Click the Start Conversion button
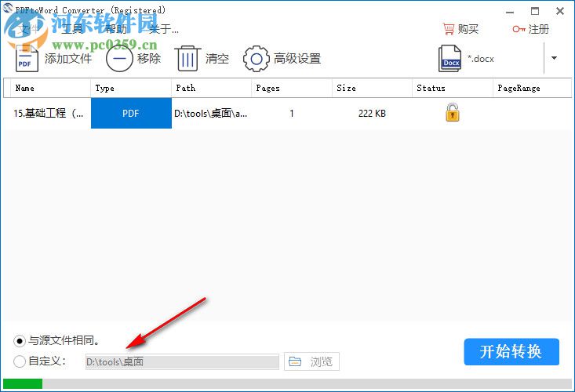The height and width of the screenshot is (392, 575). tap(511, 352)
